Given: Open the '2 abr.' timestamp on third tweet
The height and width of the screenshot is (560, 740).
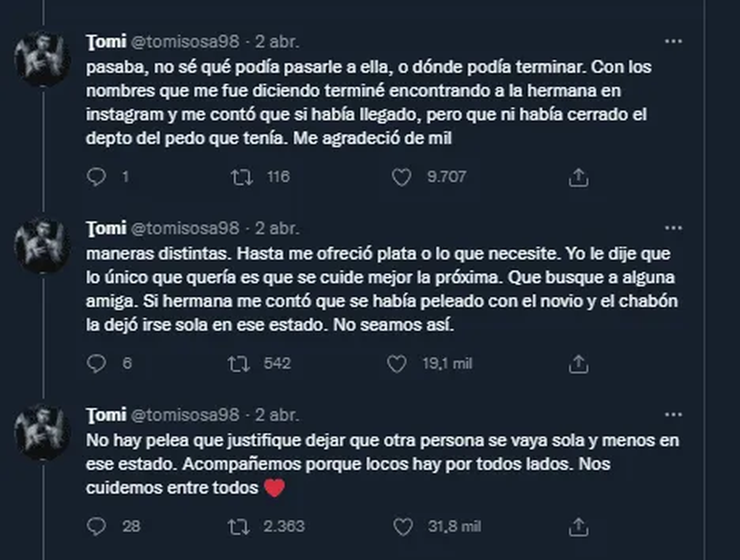Looking at the screenshot, I should coord(277,415).
